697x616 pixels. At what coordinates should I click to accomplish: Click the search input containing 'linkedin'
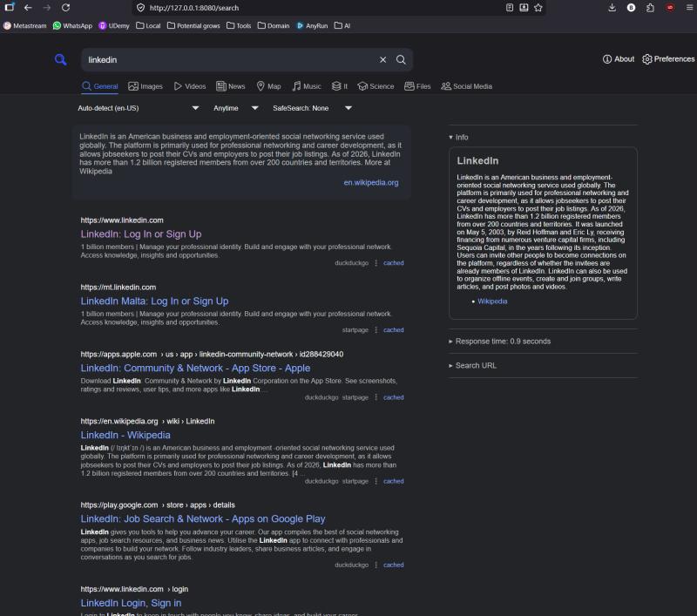[x=229, y=59]
